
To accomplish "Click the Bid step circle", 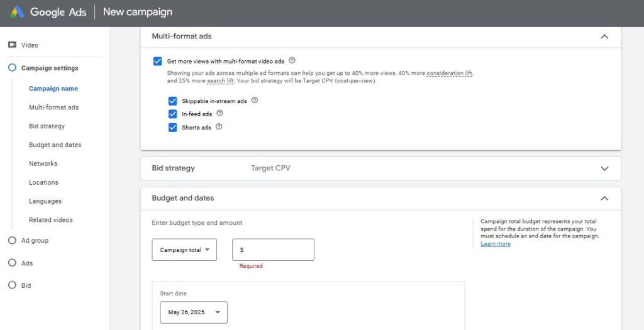I will [x=13, y=285].
